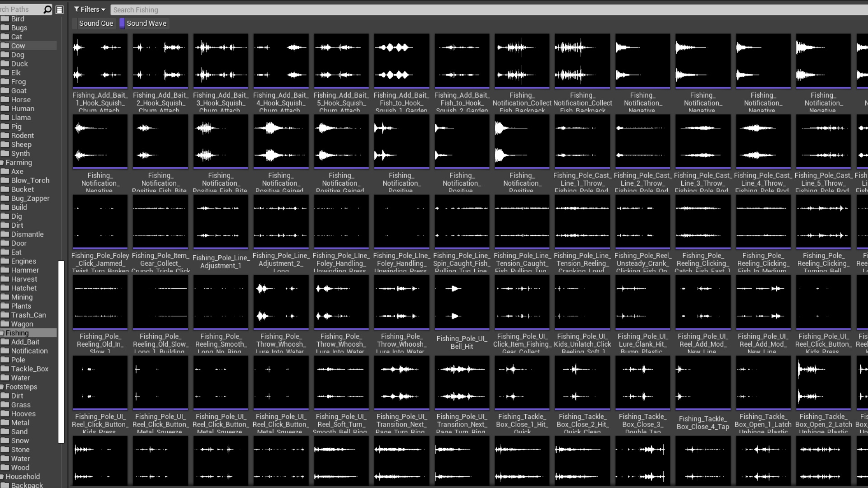Open the Hooves footsteps folder

[23, 414]
